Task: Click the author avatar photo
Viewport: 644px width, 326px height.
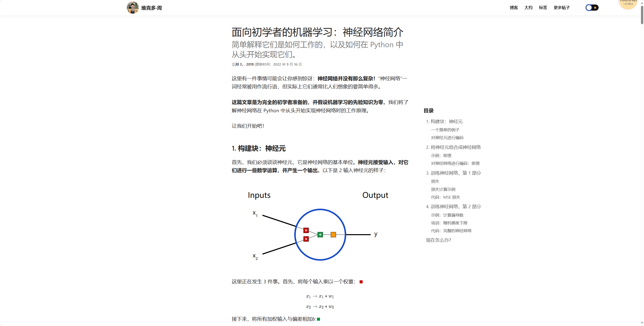Action: (x=132, y=8)
